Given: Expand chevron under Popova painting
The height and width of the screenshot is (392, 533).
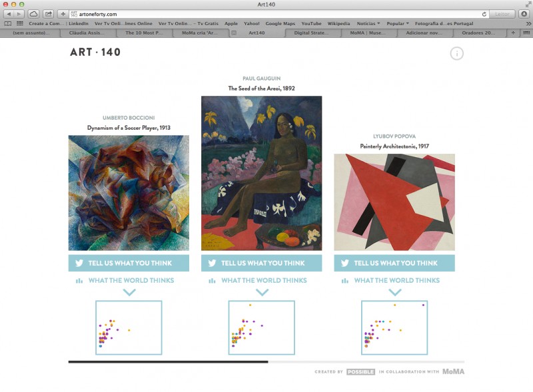Looking at the screenshot, I should [x=394, y=292].
